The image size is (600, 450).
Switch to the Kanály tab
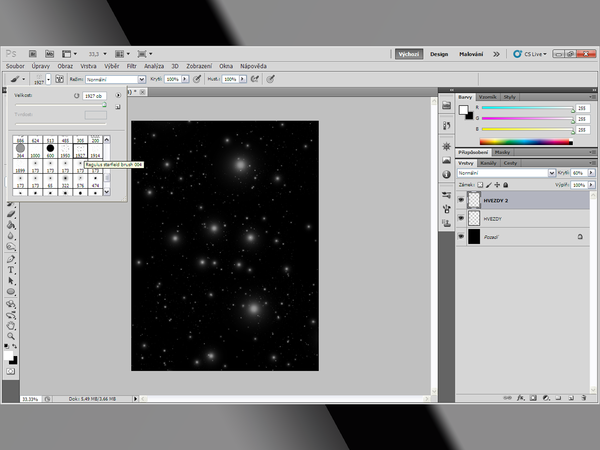point(490,162)
